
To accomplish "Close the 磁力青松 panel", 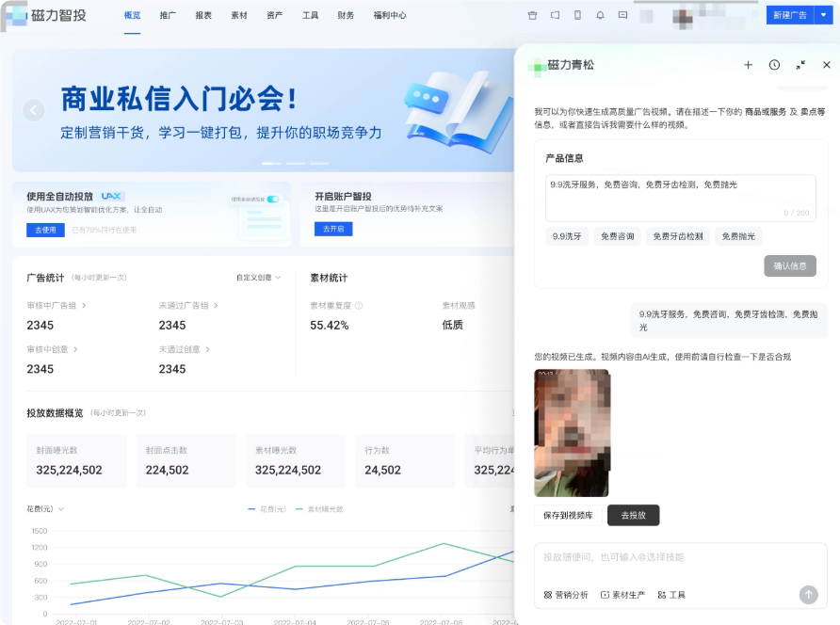I will tap(827, 65).
